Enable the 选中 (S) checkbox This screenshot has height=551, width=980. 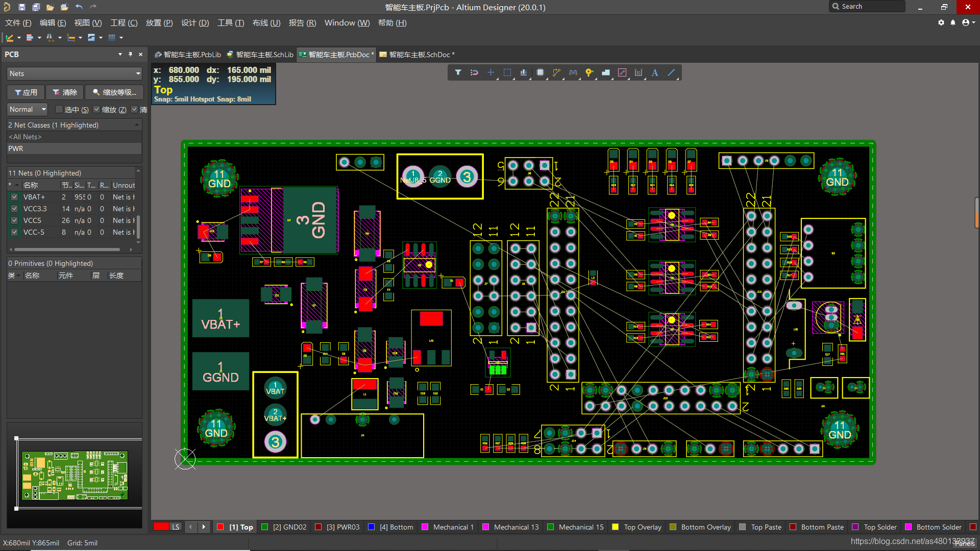(59, 109)
